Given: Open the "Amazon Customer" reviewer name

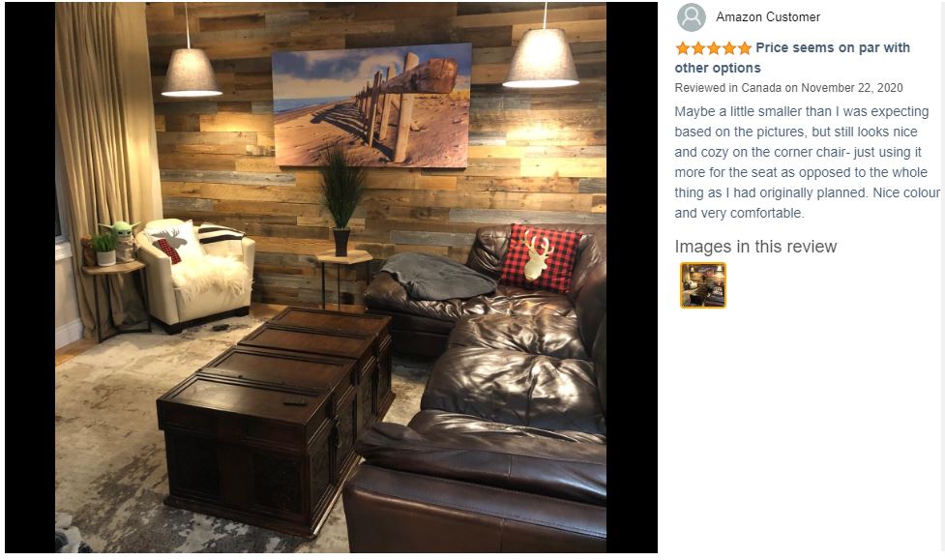Looking at the screenshot, I should pyautogui.click(x=768, y=16).
